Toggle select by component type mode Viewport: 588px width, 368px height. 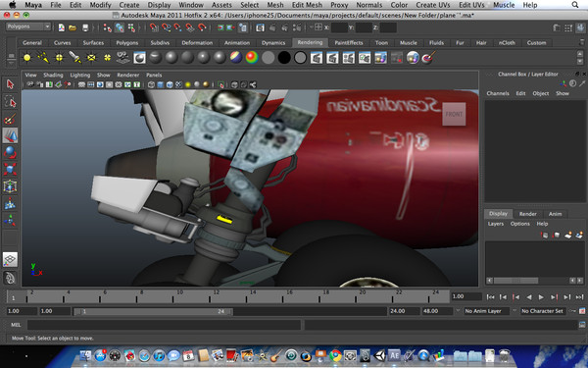tap(131, 27)
